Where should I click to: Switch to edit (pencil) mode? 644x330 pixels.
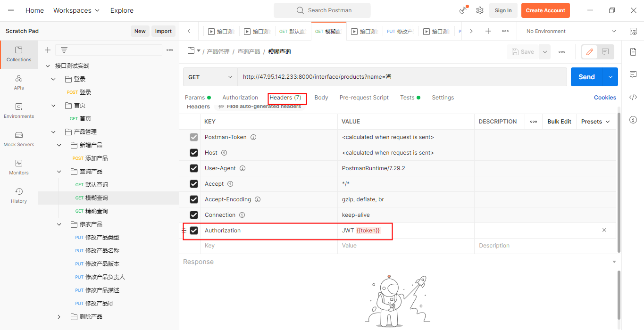tap(590, 52)
